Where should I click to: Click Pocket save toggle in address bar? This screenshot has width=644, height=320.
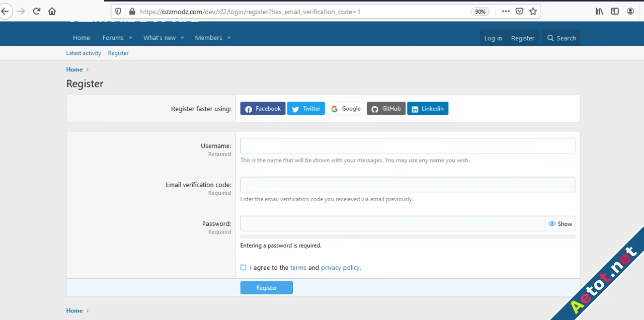coord(519,11)
